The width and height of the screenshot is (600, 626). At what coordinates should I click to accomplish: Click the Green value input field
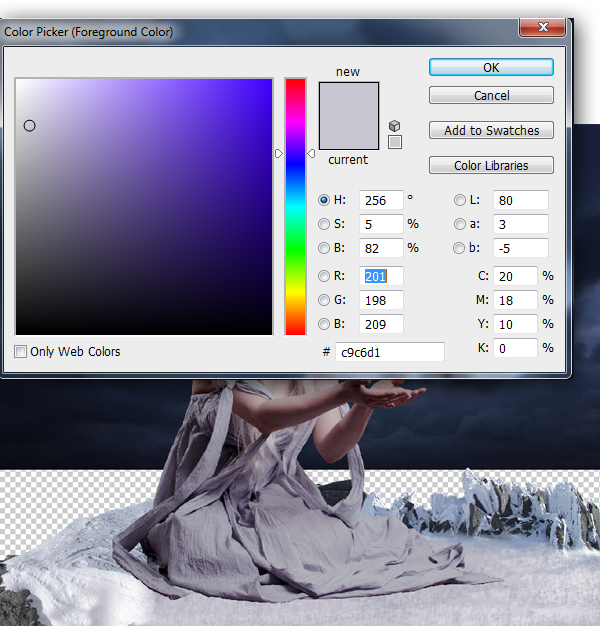[x=381, y=300]
